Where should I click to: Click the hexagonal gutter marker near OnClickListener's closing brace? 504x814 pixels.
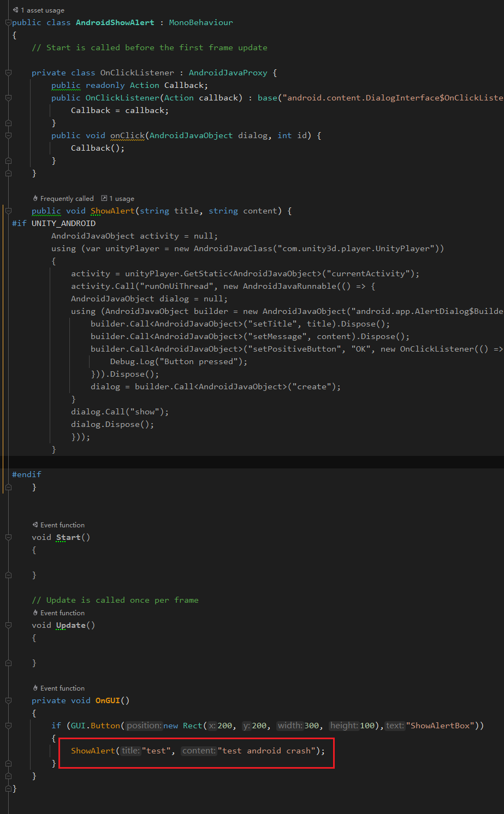[8, 173]
